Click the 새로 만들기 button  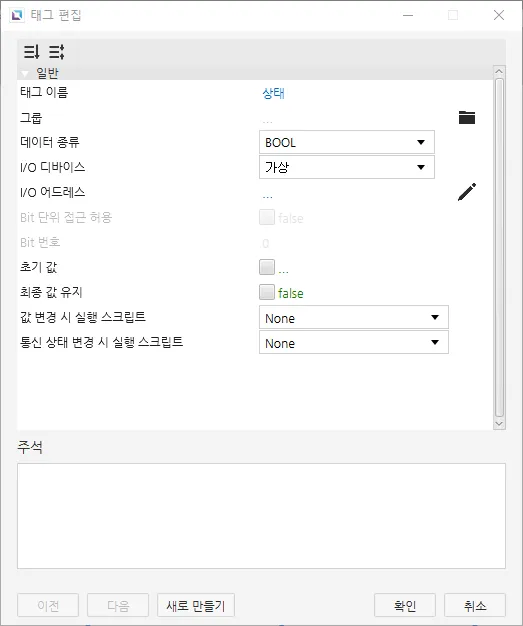coord(196,605)
